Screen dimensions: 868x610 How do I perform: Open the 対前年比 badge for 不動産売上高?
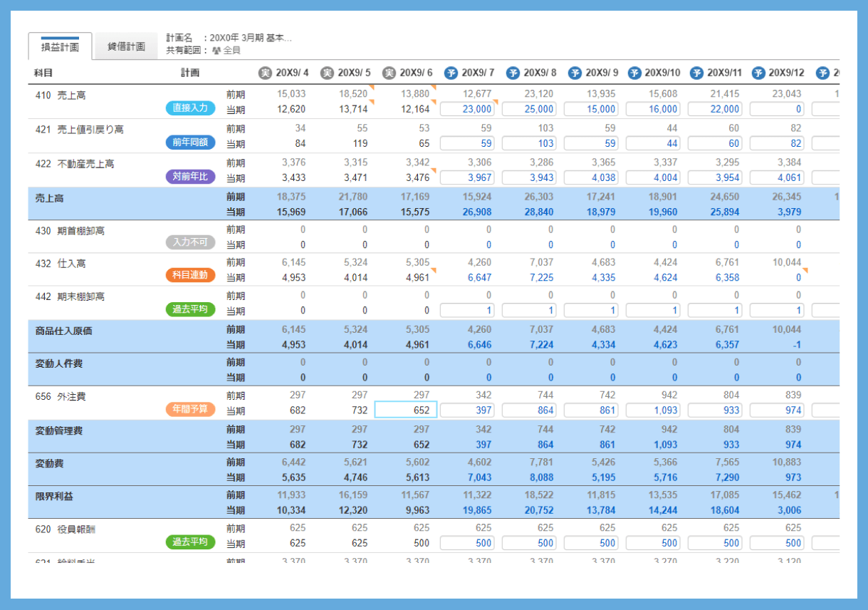pyautogui.click(x=190, y=176)
